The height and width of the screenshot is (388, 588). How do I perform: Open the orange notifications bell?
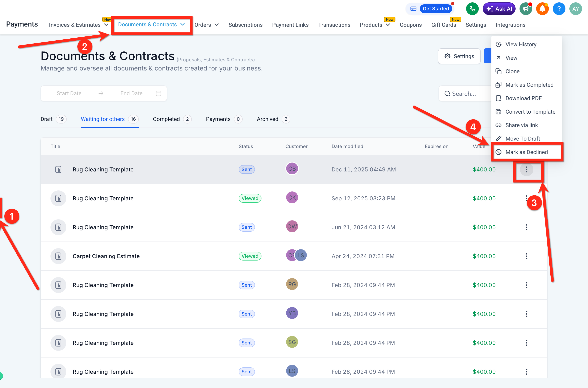[542, 9]
